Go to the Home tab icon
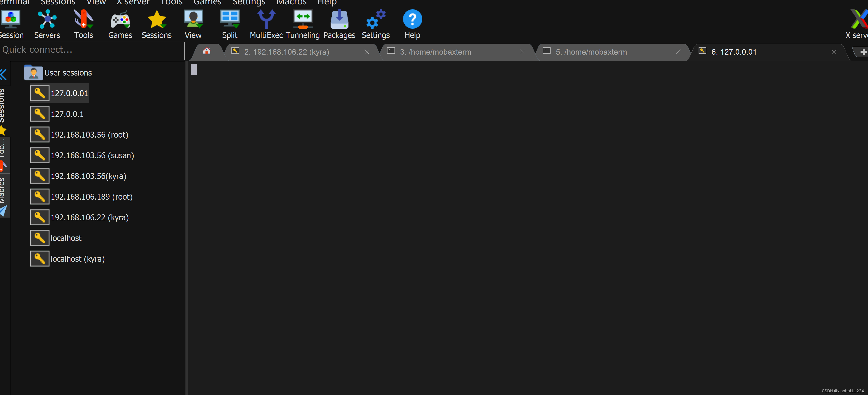868x395 pixels. point(207,51)
